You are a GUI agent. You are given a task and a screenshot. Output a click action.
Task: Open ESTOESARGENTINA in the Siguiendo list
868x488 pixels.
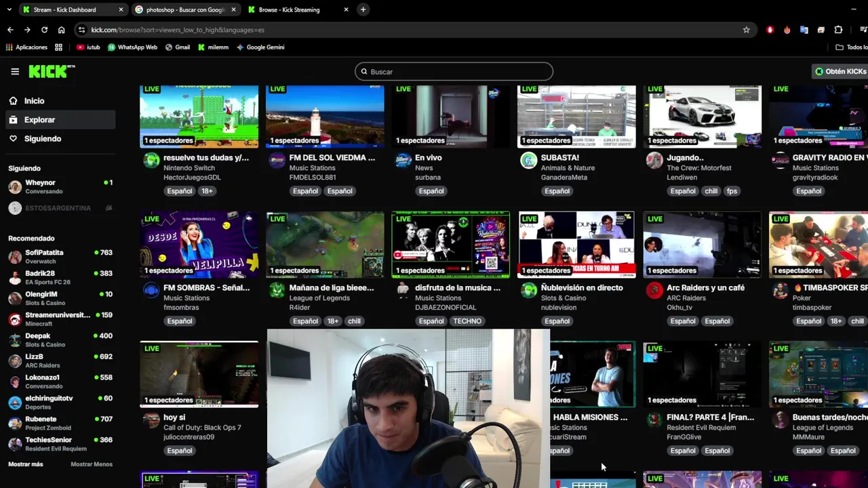(60, 208)
